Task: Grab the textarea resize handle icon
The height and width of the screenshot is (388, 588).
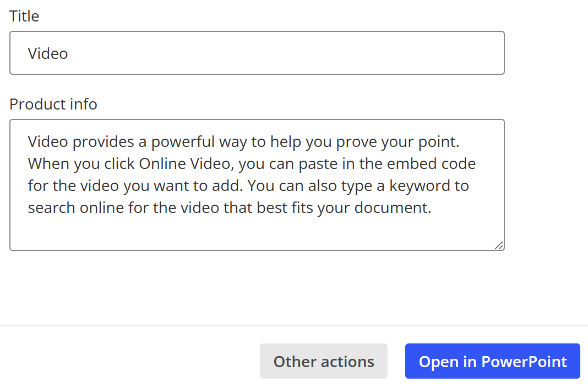Action: click(x=499, y=245)
